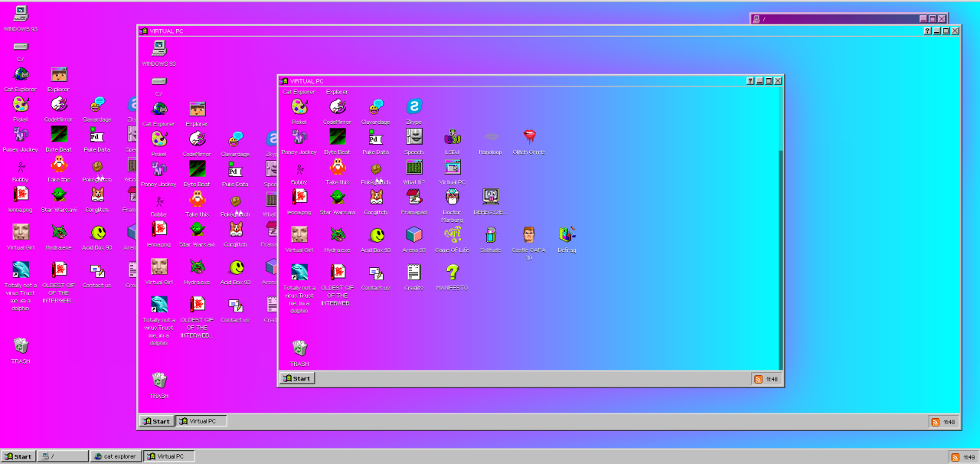Play Star Wars.avi
The height and width of the screenshot is (464, 980).
(337, 198)
